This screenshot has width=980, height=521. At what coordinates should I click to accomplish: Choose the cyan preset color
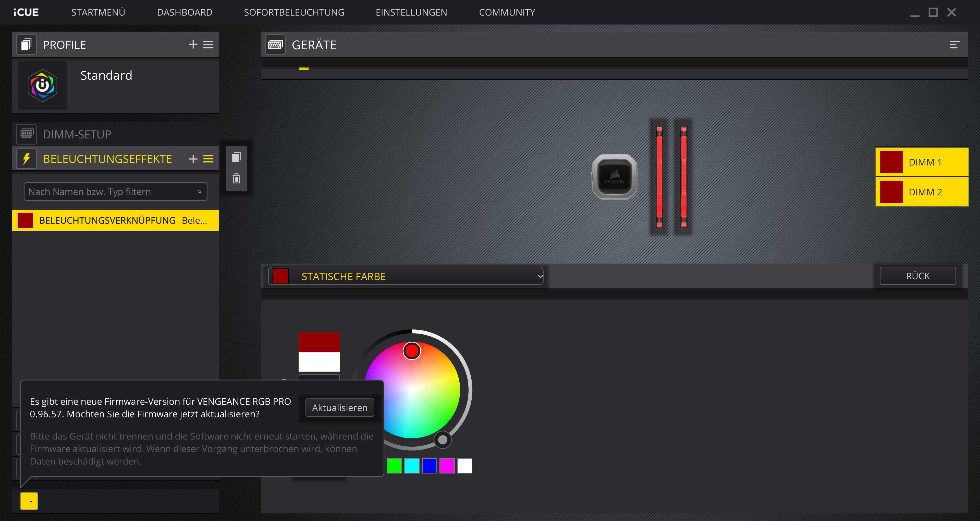412,465
